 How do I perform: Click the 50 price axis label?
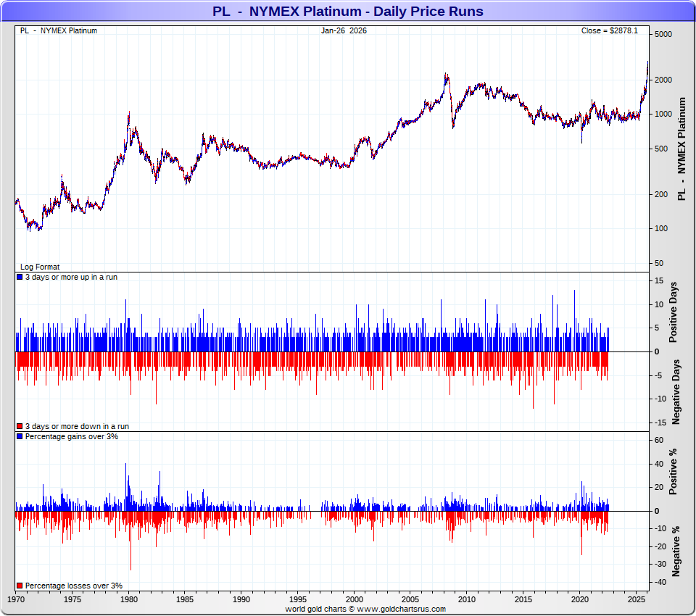pyautogui.click(x=659, y=263)
